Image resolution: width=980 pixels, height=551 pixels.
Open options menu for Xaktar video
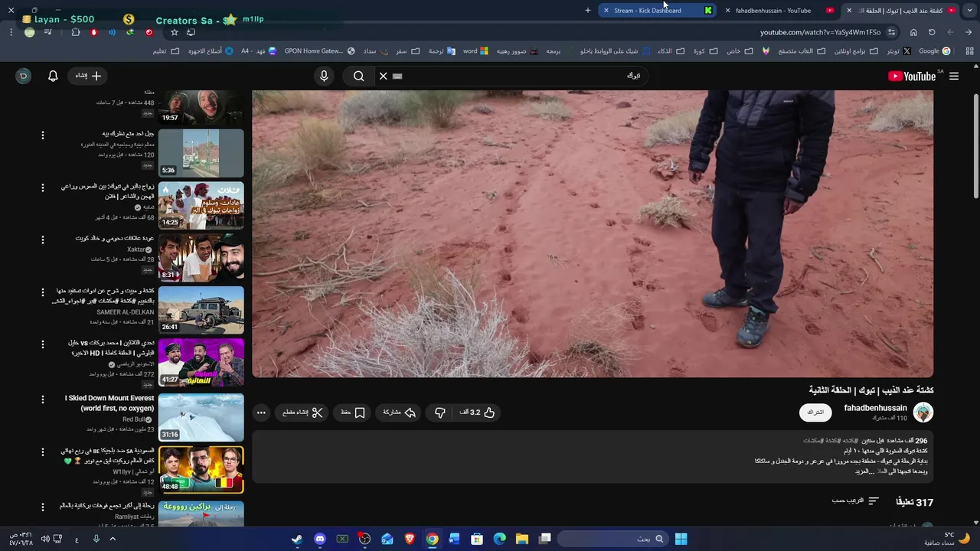(x=43, y=240)
